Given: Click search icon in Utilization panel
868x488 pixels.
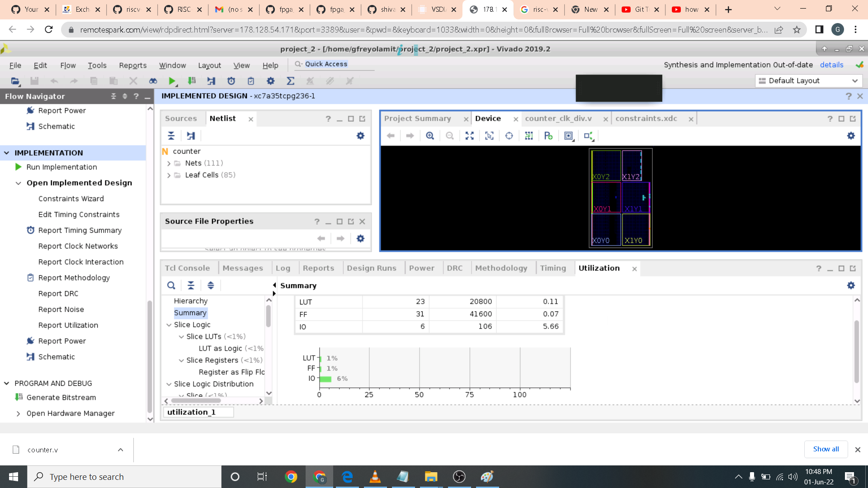Looking at the screenshot, I should tap(171, 286).
